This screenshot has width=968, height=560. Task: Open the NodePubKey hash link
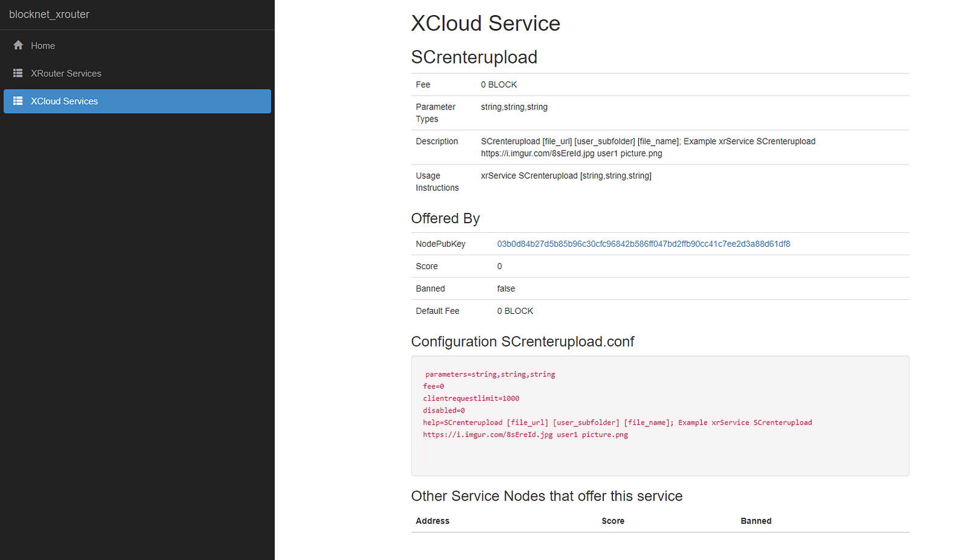(643, 244)
